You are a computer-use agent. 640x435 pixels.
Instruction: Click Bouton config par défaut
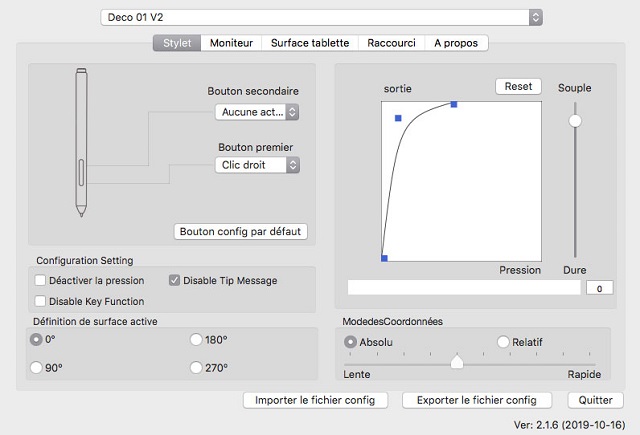click(240, 231)
